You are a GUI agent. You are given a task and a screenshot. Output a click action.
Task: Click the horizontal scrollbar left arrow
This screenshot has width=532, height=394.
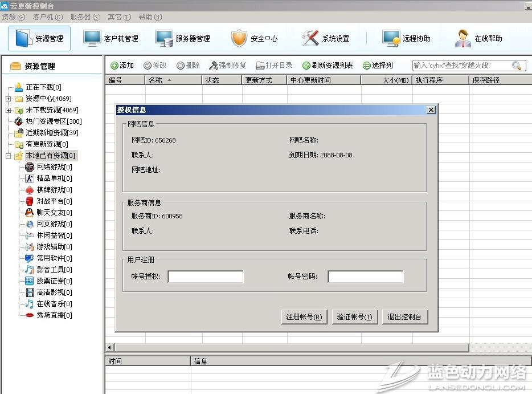pyautogui.click(x=110, y=347)
